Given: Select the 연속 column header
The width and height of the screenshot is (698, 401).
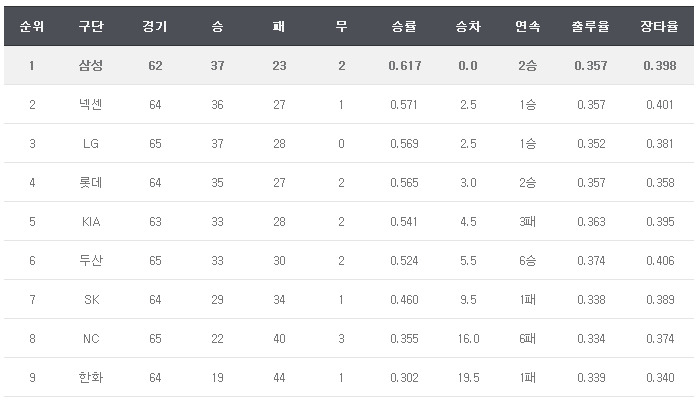Looking at the screenshot, I should click(528, 27).
